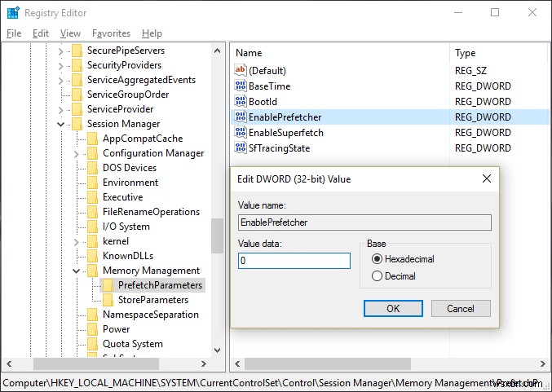Cancel the Edit DWORD dialog

point(460,309)
